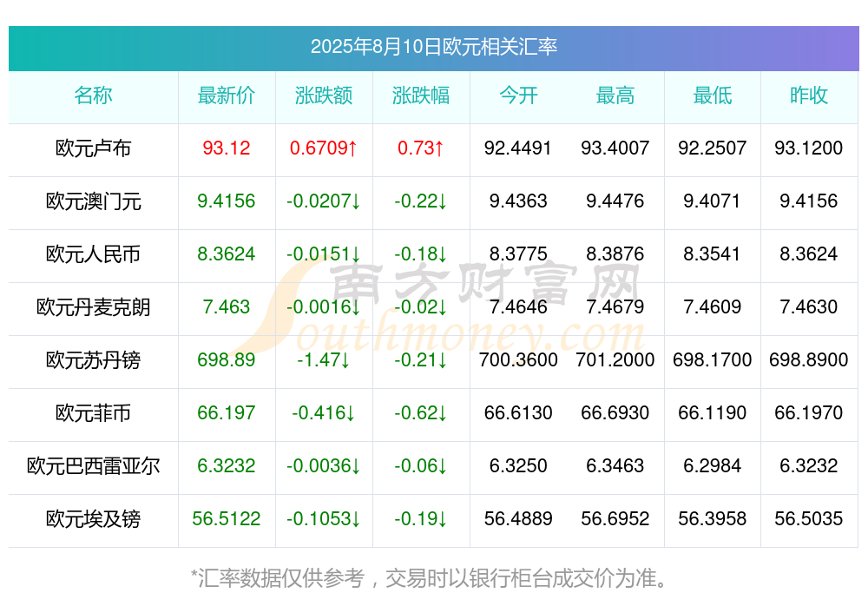This screenshot has height=606, width=868.
Task: Click the latest price 6.3232 in green
Action: tap(227, 465)
